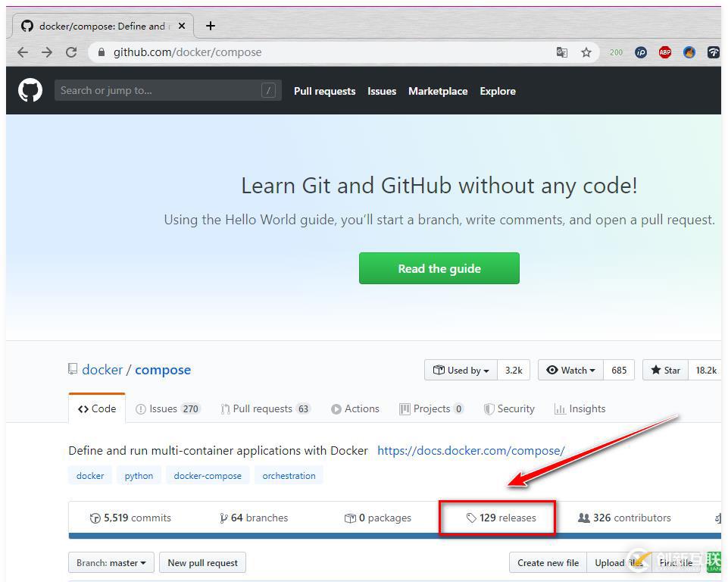Click the Upload files button
728x582 pixels.
(618, 562)
